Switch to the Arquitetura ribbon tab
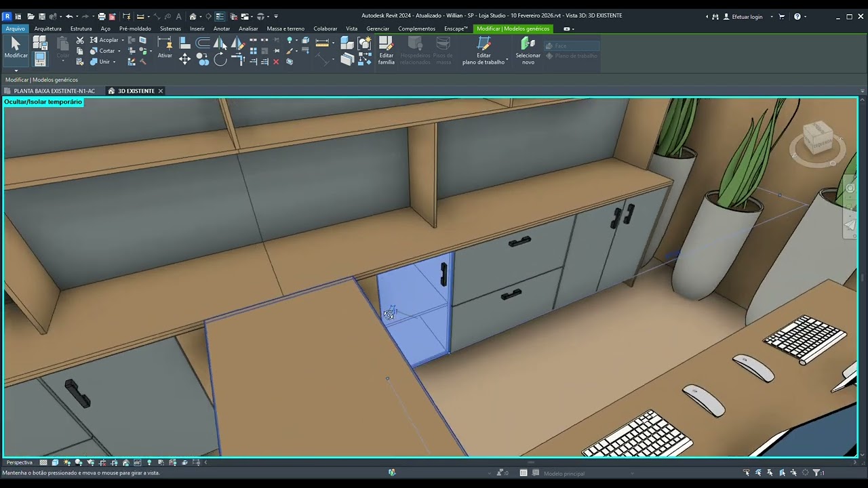This screenshot has height=488, width=868. click(47, 28)
